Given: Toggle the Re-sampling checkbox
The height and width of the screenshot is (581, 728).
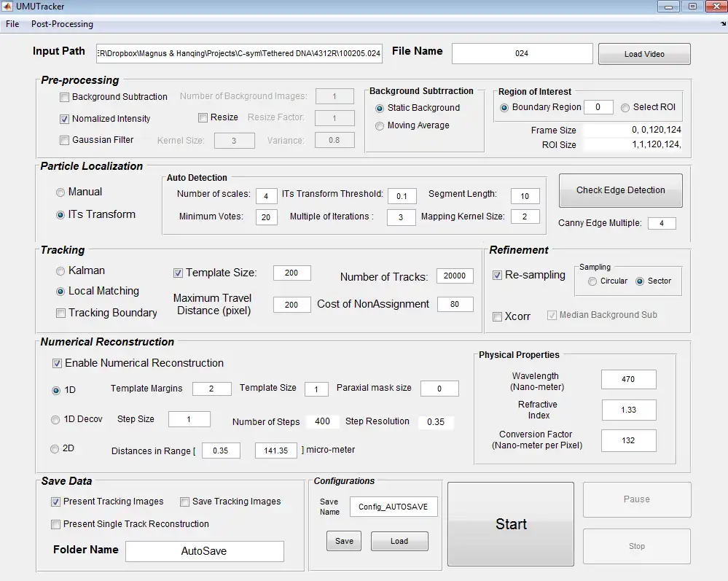Looking at the screenshot, I should coord(497,276).
